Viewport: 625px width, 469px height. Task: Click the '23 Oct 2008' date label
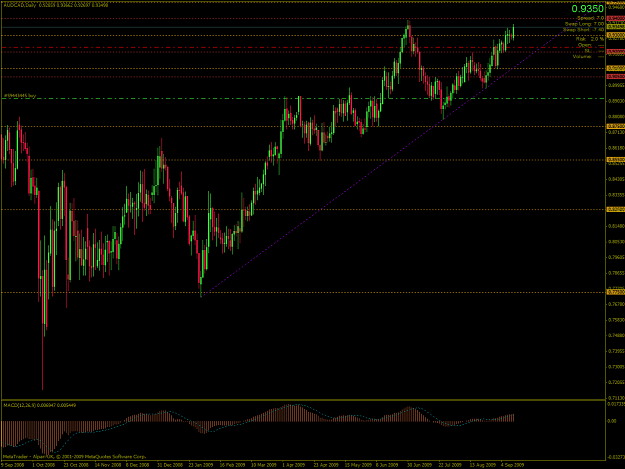[76, 465]
